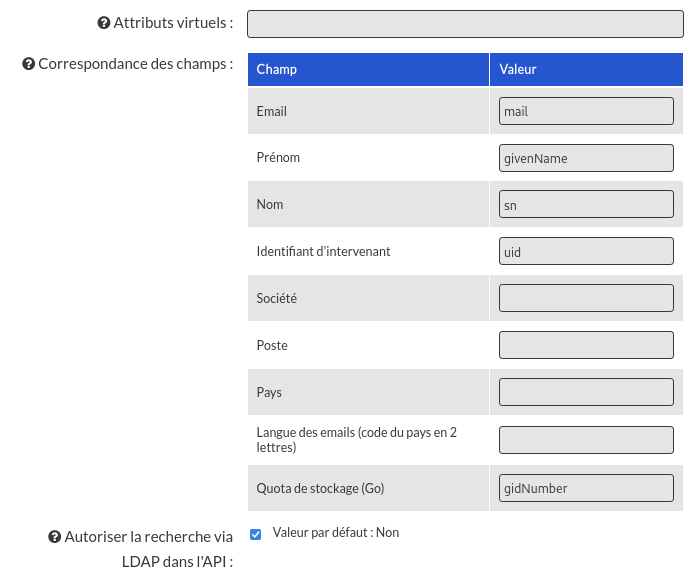Click the Valeur par défaut : Non label
The image size is (693, 581).
click(335, 532)
